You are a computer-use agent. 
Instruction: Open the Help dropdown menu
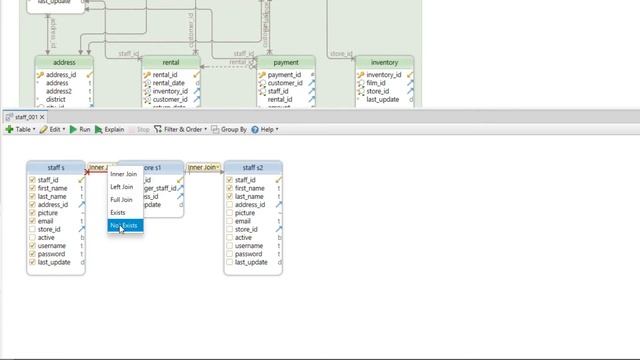(265, 129)
